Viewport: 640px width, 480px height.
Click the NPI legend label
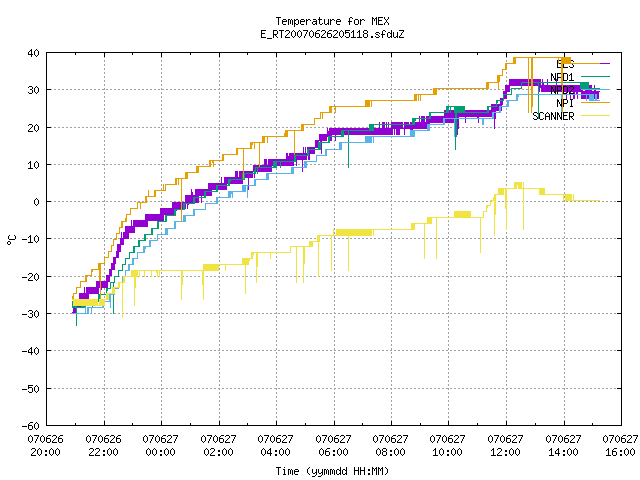pos(565,103)
